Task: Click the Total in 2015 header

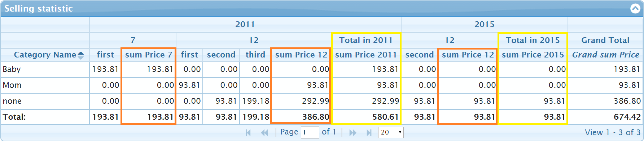Action: (533, 40)
